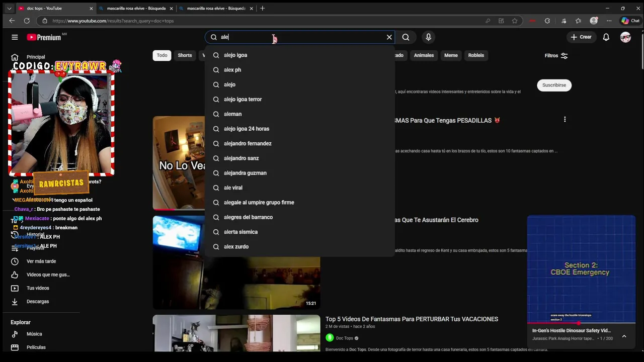Open the Crear upload menu
644x362 pixels.
point(581,37)
